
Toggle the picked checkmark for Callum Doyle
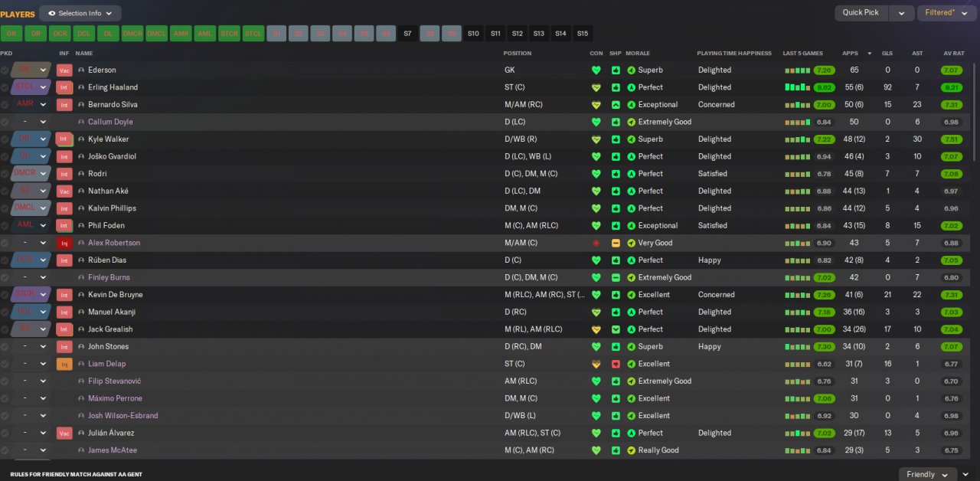[5, 122]
